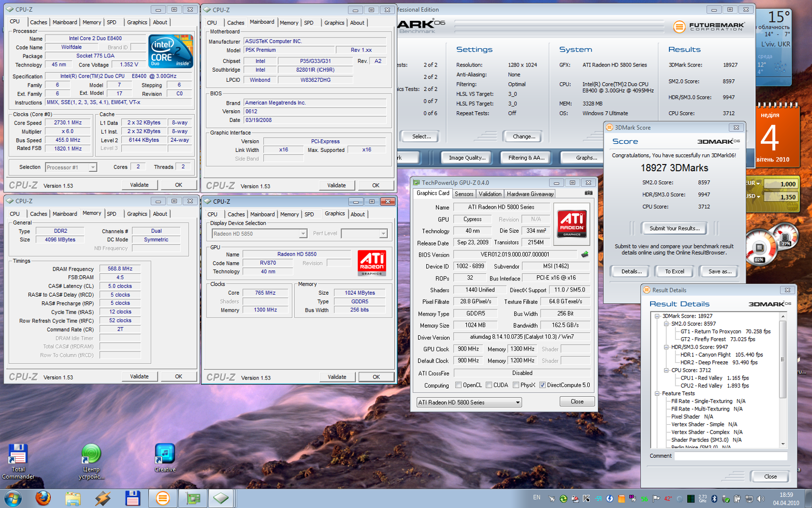Viewport: 812px width, 508px height.
Task: Click the green sync arrows tray icon
Action: tap(563, 499)
